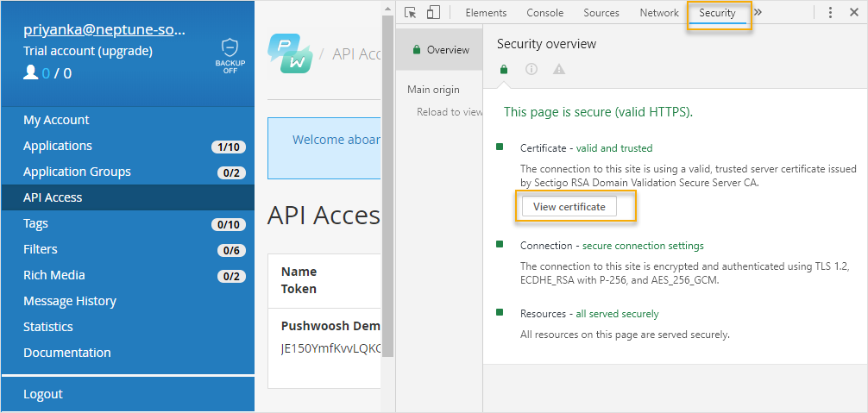Viewport: 868px width, 413px height.
Task: Close the DevTools panel
Action: pos(853,12)
